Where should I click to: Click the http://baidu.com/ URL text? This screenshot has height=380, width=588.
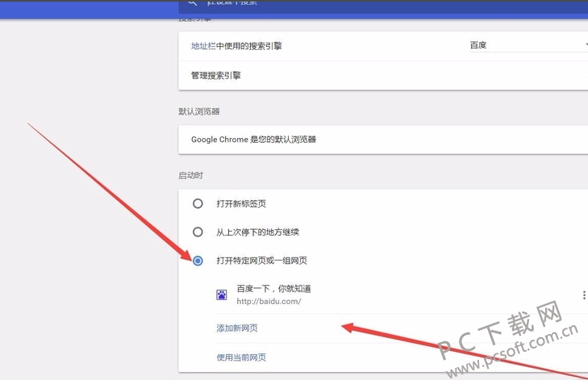pos(269,301)
